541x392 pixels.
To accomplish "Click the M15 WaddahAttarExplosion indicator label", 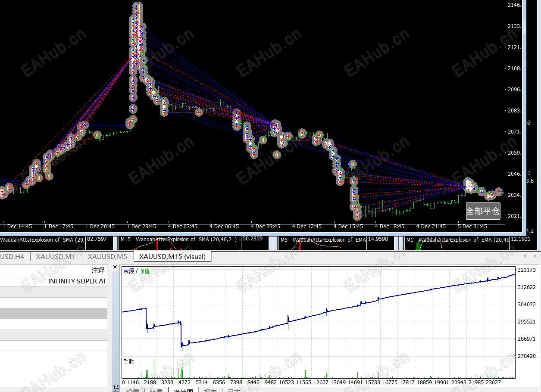I will tap(180, 239).
